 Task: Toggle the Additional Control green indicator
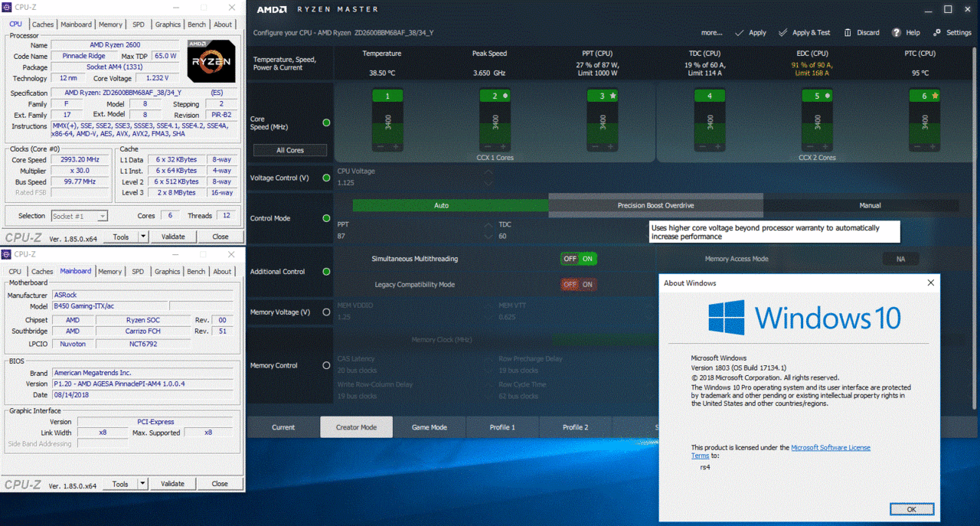coord(327,272)
